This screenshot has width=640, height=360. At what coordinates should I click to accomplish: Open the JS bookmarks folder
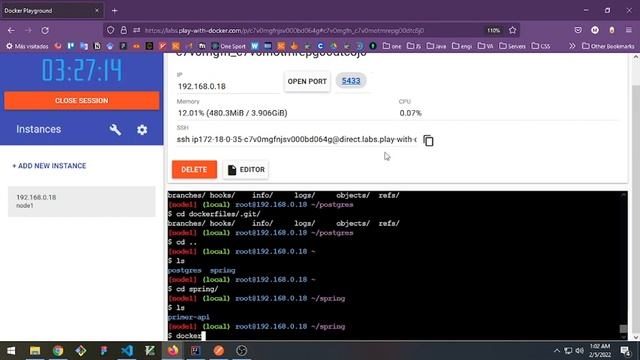point(414,46)
